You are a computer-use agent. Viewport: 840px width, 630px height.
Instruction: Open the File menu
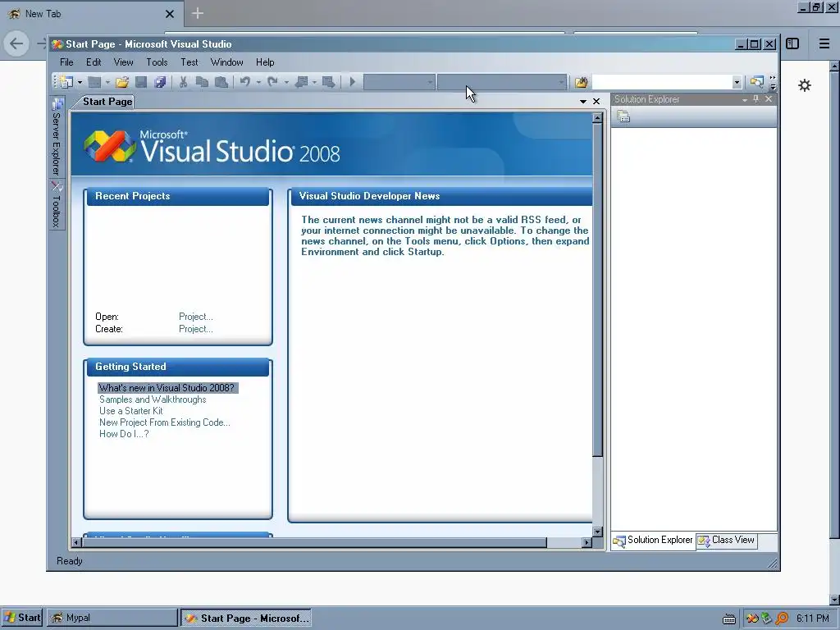coord(66,62)
